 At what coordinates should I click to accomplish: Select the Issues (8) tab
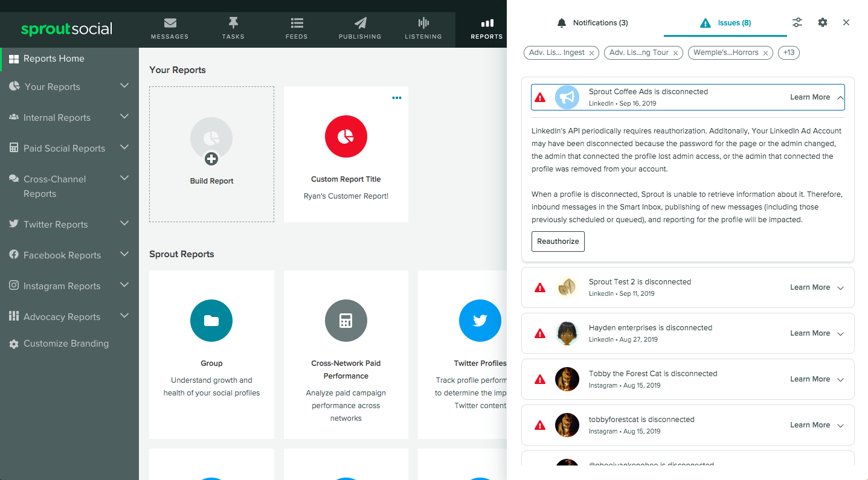pos(725,23)
